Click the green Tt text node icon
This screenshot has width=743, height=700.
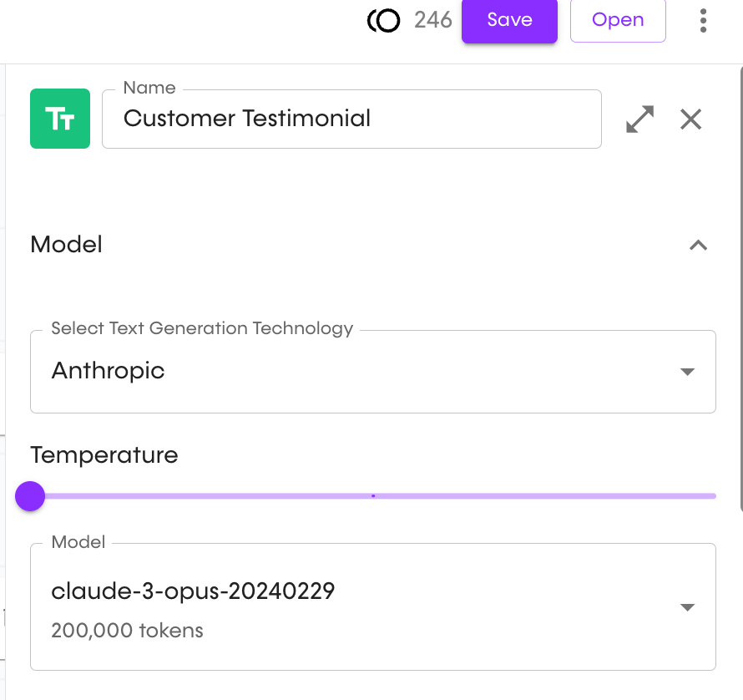pyautogui.click(x=60, y=119)
